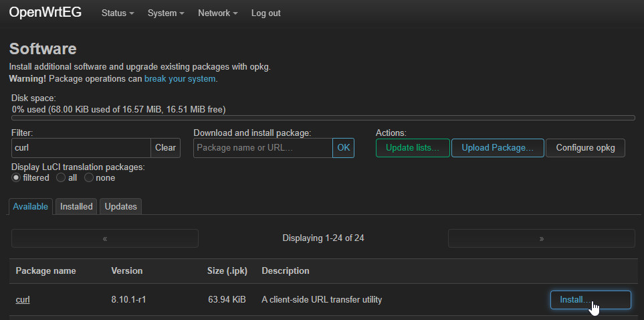Open Configure opkg settings

pyautogui.click(x=585, y=148)
